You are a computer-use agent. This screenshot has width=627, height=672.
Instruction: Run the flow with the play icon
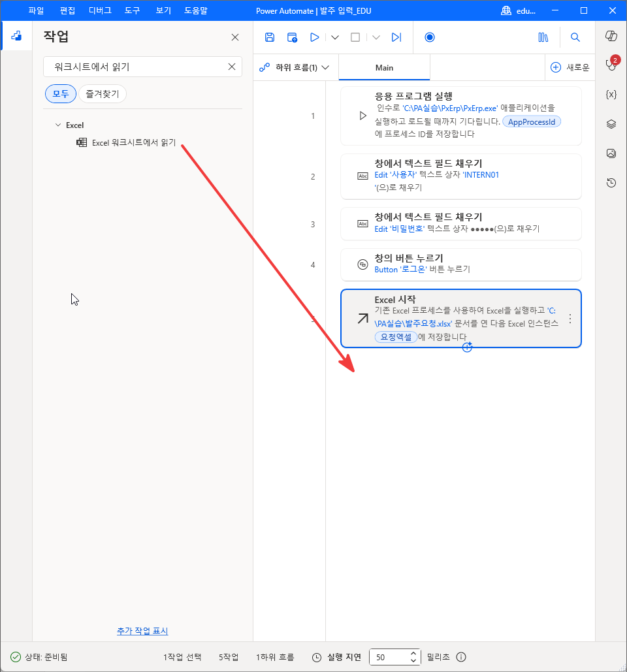coord(315,37)
